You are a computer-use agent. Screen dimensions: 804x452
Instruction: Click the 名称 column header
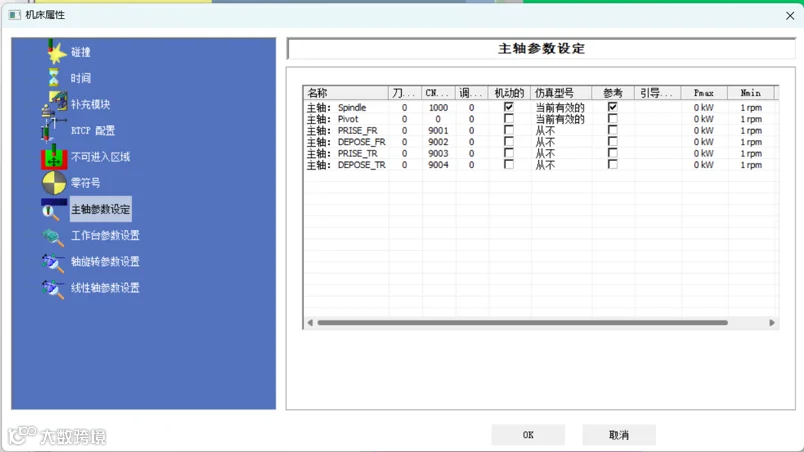pyautogui.click(x=346, y=93)
